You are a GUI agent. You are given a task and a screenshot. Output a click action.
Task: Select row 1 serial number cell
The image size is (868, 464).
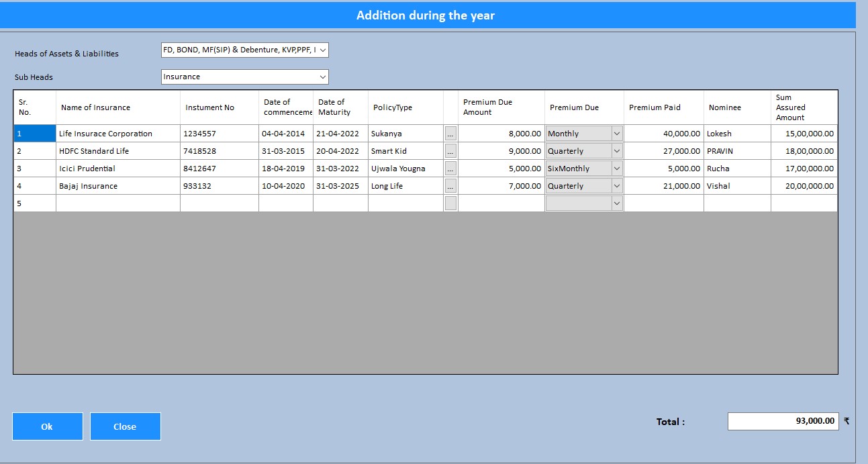(x=34, y=134)
